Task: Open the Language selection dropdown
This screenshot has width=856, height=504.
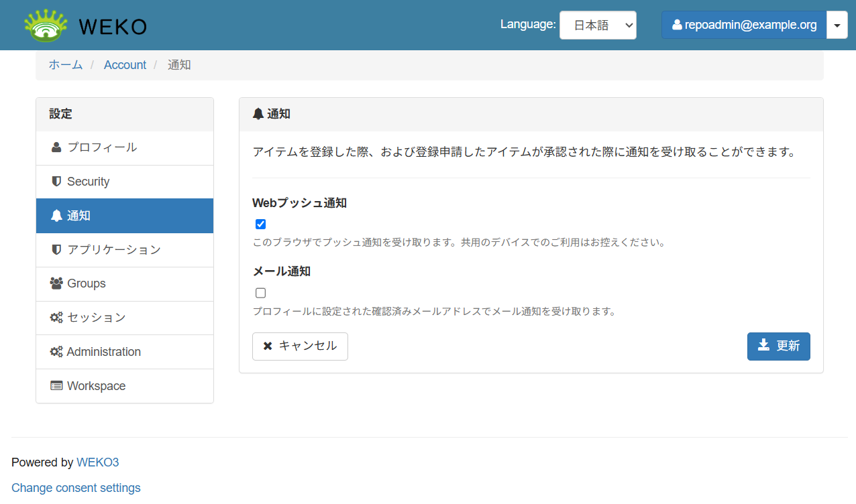Action: pyautogui.click(x=598, y=24)
